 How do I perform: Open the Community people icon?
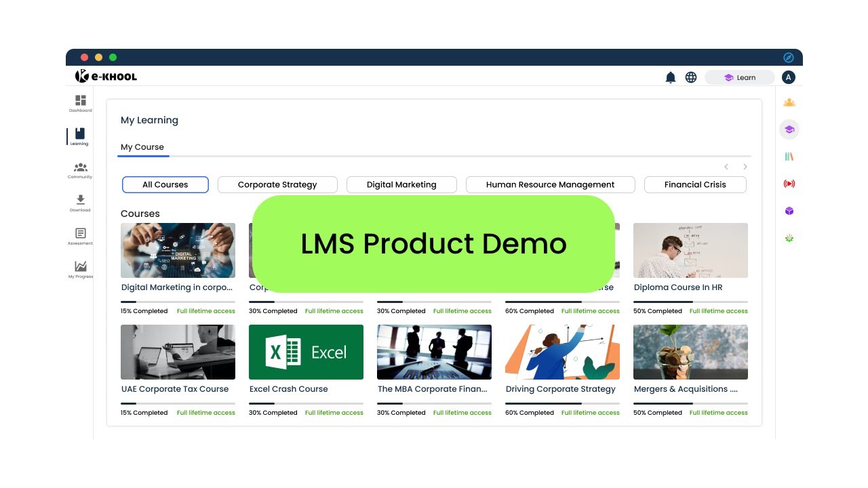[x=81, y=167]
